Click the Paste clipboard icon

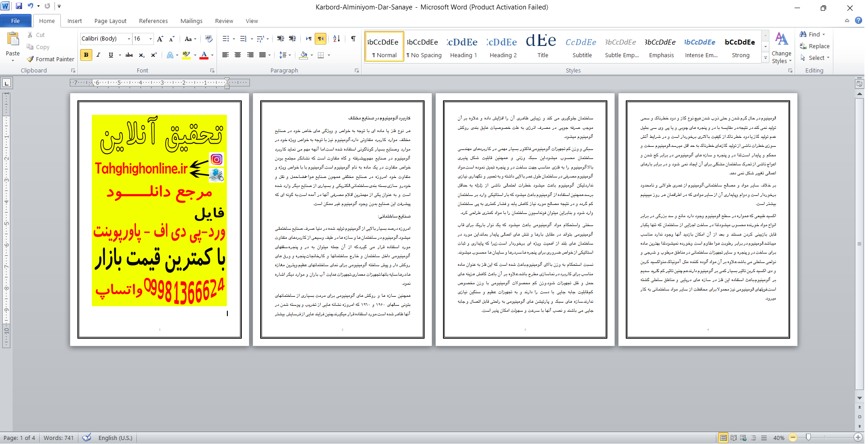[13, 39]
